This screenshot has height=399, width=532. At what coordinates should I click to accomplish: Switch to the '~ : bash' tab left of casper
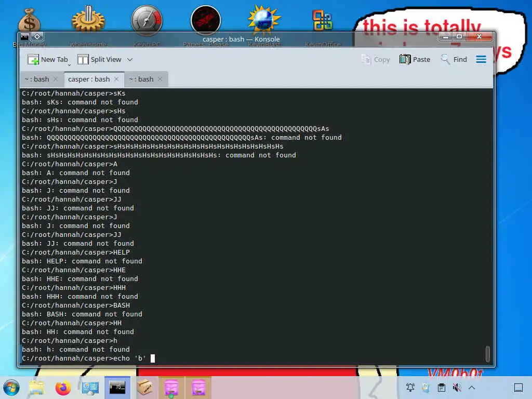37,79
